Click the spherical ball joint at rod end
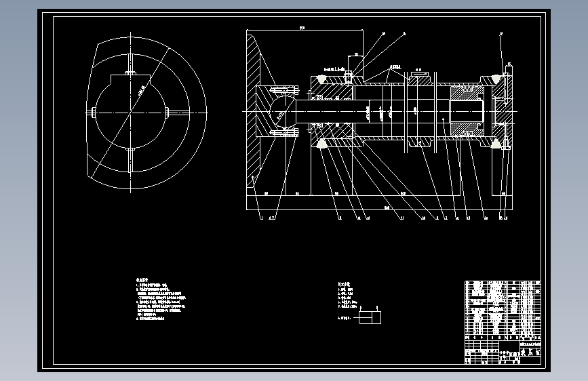The image size is (588, 381). coord(281,111)
